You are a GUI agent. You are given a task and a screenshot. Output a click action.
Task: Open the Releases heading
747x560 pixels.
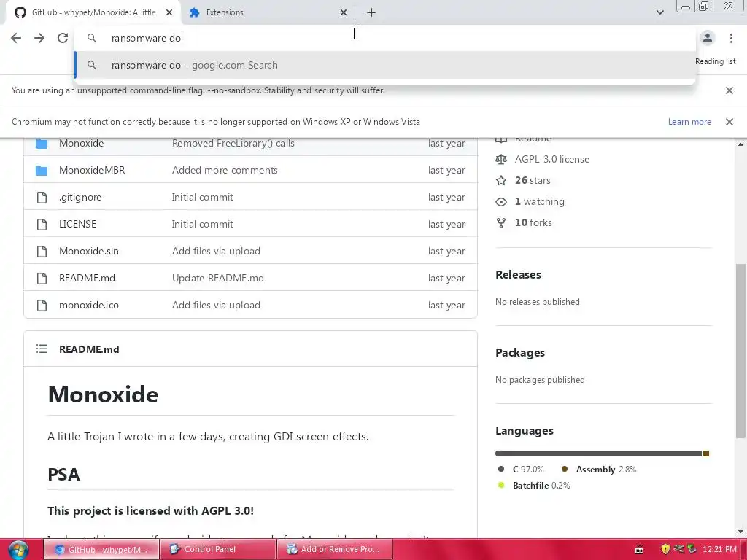tap(519, 275)
